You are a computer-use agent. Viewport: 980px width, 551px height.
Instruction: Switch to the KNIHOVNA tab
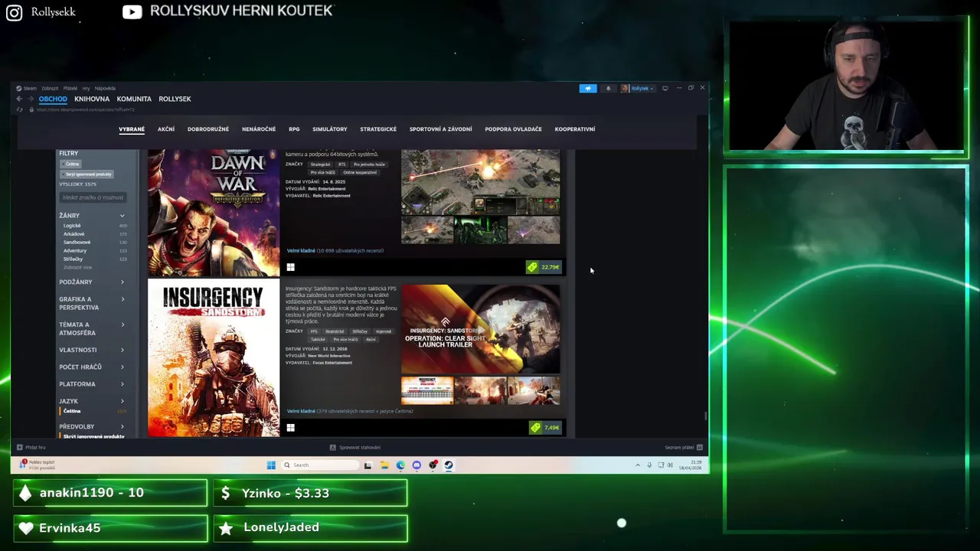point(92,99)
